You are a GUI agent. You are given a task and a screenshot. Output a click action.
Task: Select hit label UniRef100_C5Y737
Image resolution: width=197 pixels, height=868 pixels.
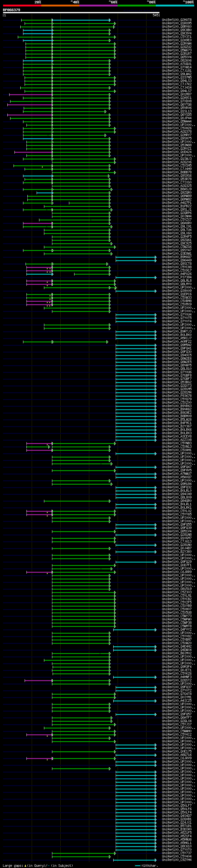coord(177,854)
